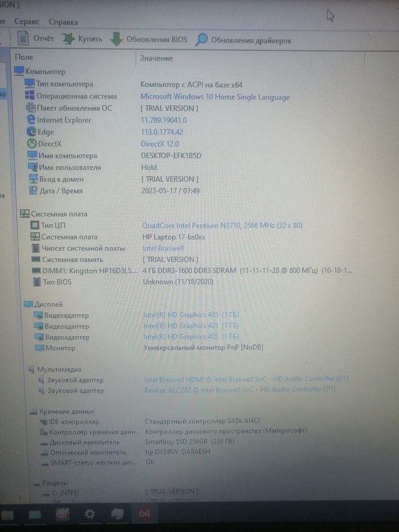Click the Оптический накопитель row icon

tap(44, 453)
